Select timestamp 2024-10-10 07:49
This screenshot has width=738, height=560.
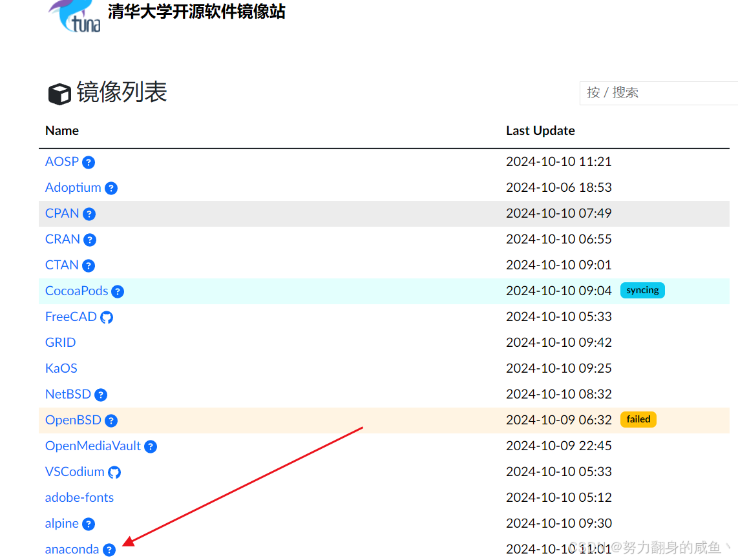point(559,213)
